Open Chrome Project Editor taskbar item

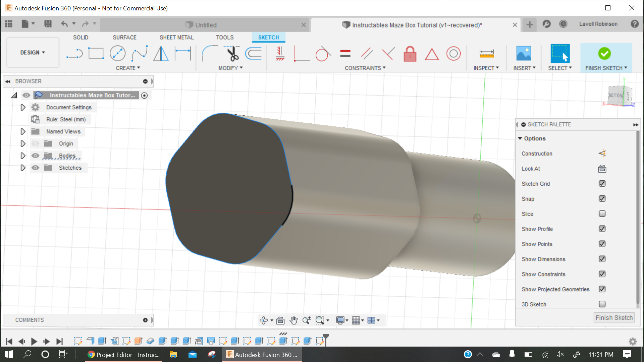point(123,355)
